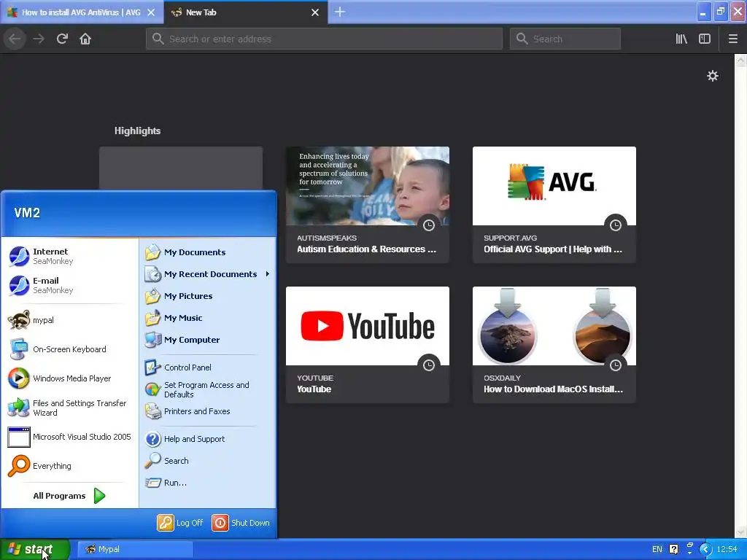This screenshot has height=560, width=747.
Task: Click the Search box in toolbar
Action: (565, 39)
